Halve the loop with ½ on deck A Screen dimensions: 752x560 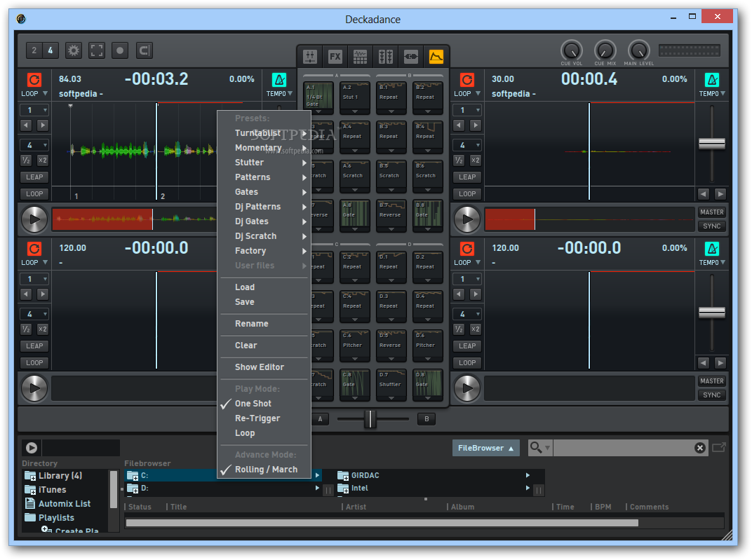click(x=26, y=161)
